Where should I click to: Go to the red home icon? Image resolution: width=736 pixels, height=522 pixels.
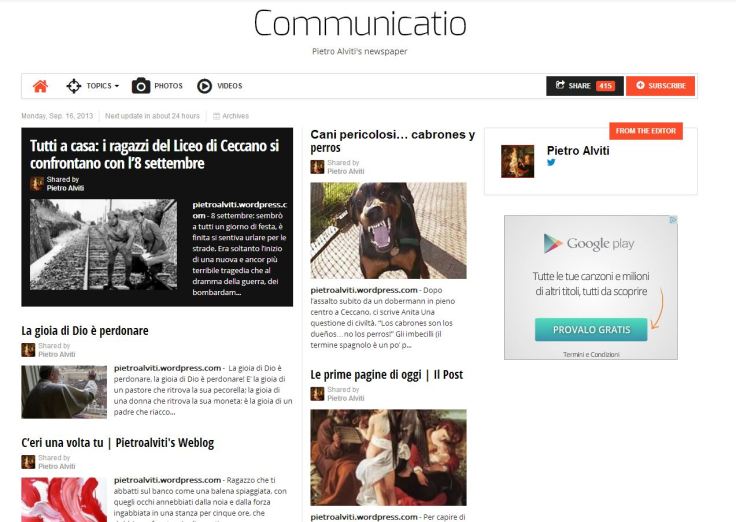(x=40, y=86)
